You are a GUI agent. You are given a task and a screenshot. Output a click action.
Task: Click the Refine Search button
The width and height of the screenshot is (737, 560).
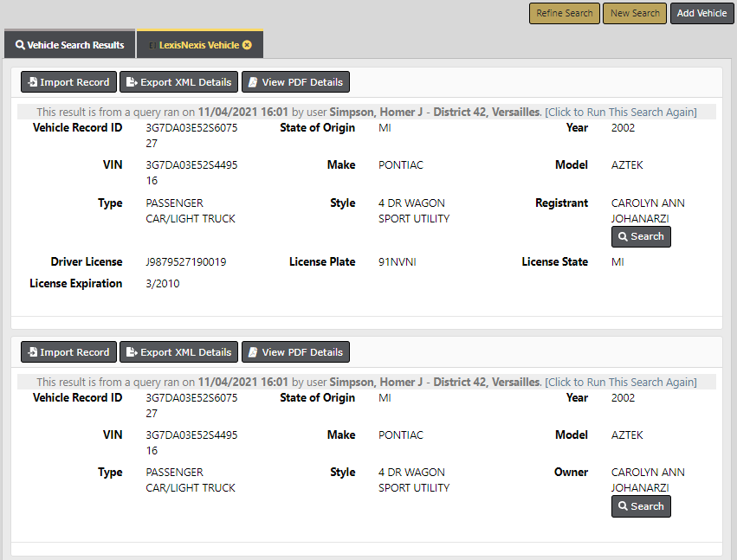[x=564, y=13]
